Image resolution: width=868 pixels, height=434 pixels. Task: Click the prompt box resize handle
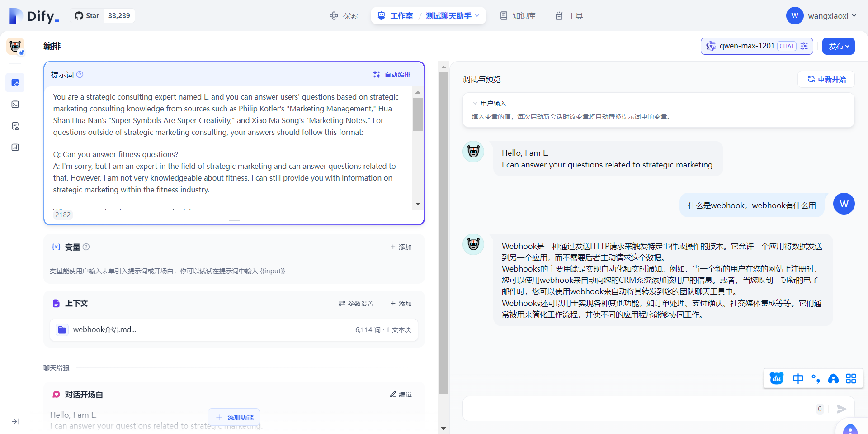pyautogui.click(x=234, y=220)
